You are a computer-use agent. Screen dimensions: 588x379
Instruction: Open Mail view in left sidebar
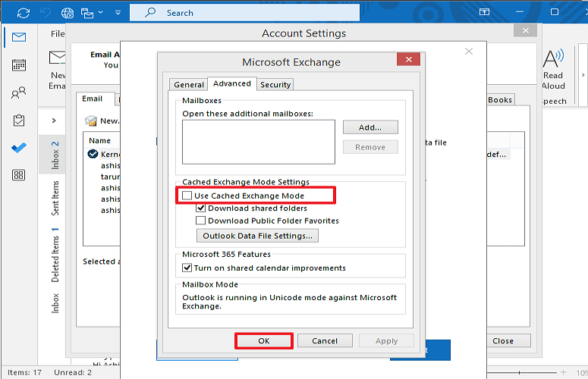coord(19,37)
